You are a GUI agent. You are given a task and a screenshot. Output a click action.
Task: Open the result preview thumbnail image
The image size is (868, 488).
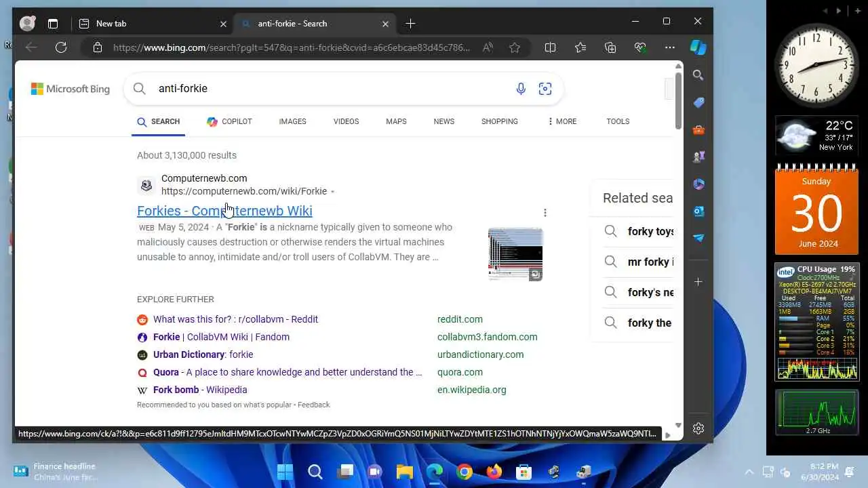point(515,254)
